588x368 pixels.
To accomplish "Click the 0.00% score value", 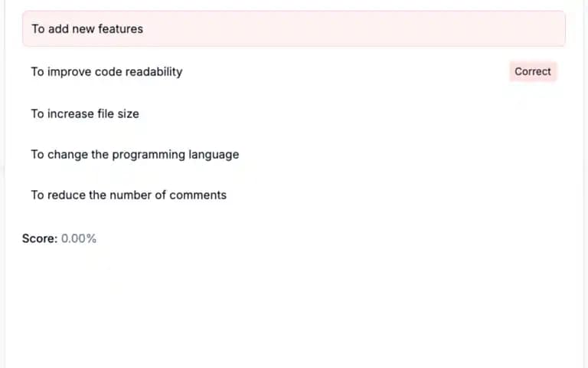I will pos(79,238).
